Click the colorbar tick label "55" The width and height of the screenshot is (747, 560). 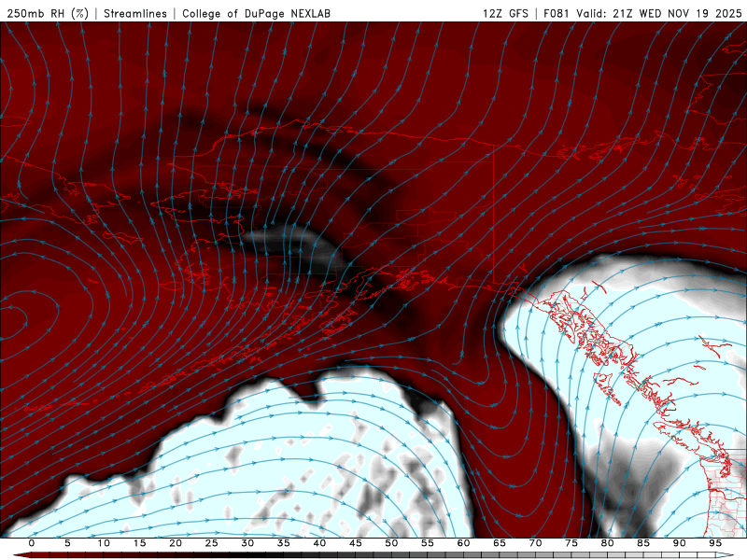pos(428,543)
